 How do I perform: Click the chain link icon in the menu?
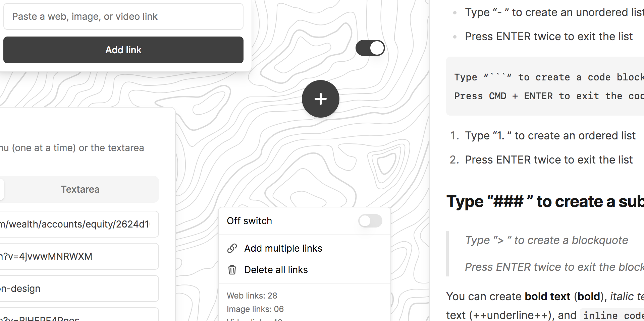point(232,248)
